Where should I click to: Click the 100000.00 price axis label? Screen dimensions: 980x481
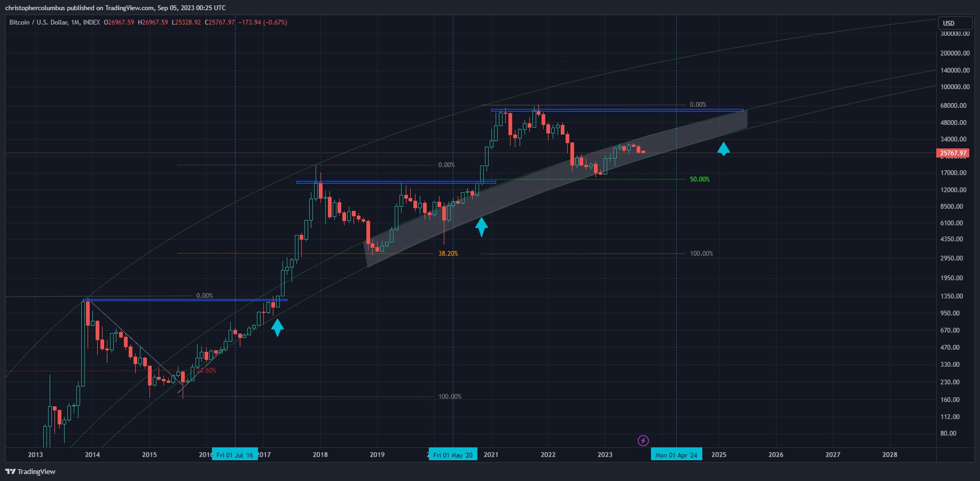click(955, 87)
